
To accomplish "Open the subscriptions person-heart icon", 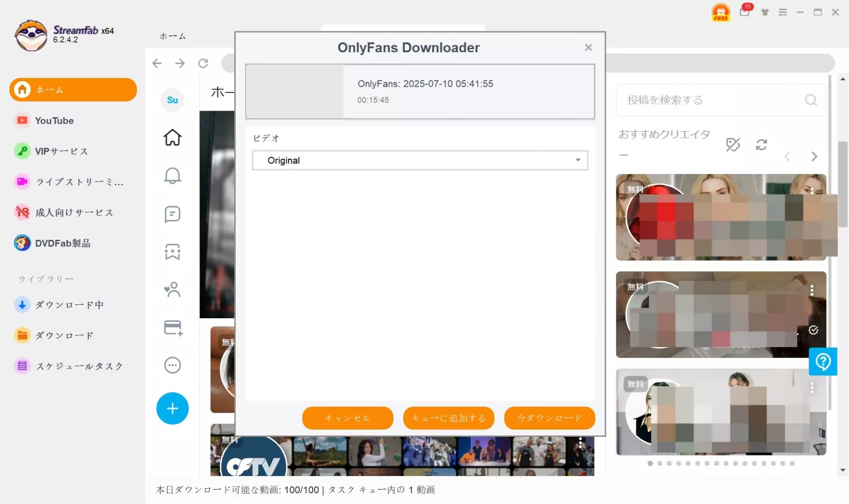I will pyautogui.click(x=172, y=289).
